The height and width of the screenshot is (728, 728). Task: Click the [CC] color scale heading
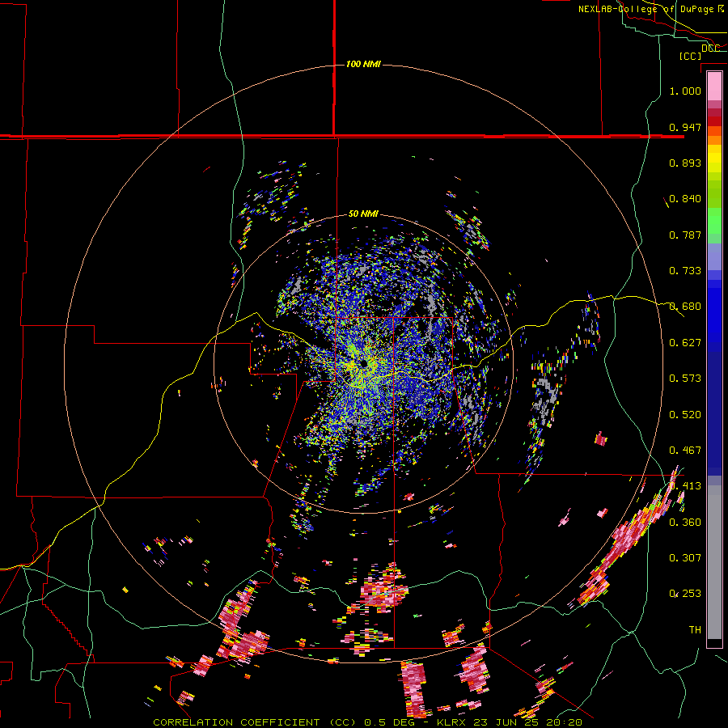pyautogui.click(x=690, y=56)
